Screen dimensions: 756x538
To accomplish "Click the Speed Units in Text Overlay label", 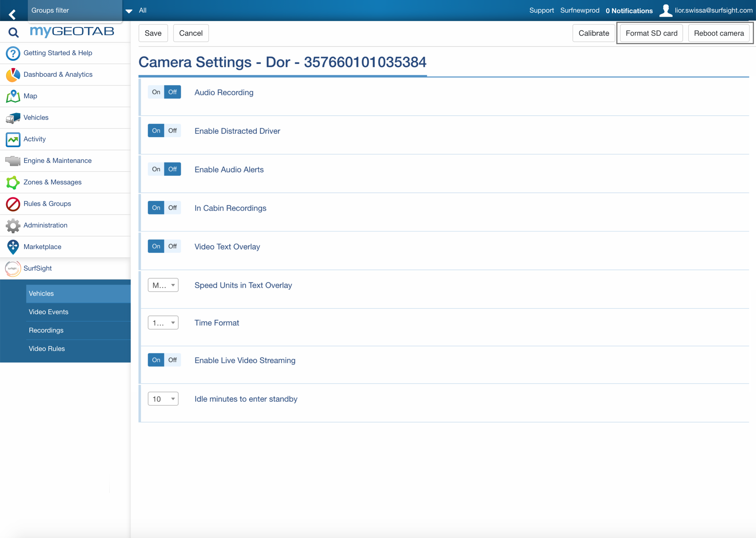I will (x=243, y=285).
